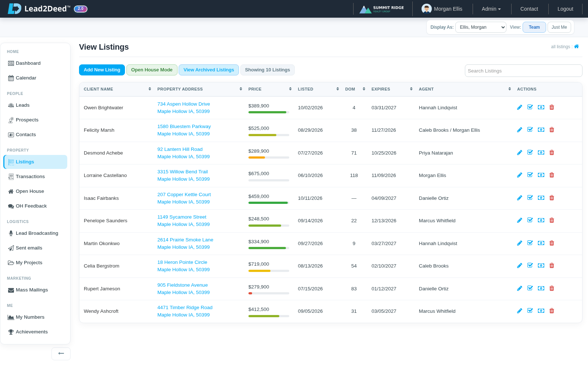This screenshot has width=588, height=368.
Task: Click View Archived Listings button
Action: pyautogui.click(x=209, y=70)
